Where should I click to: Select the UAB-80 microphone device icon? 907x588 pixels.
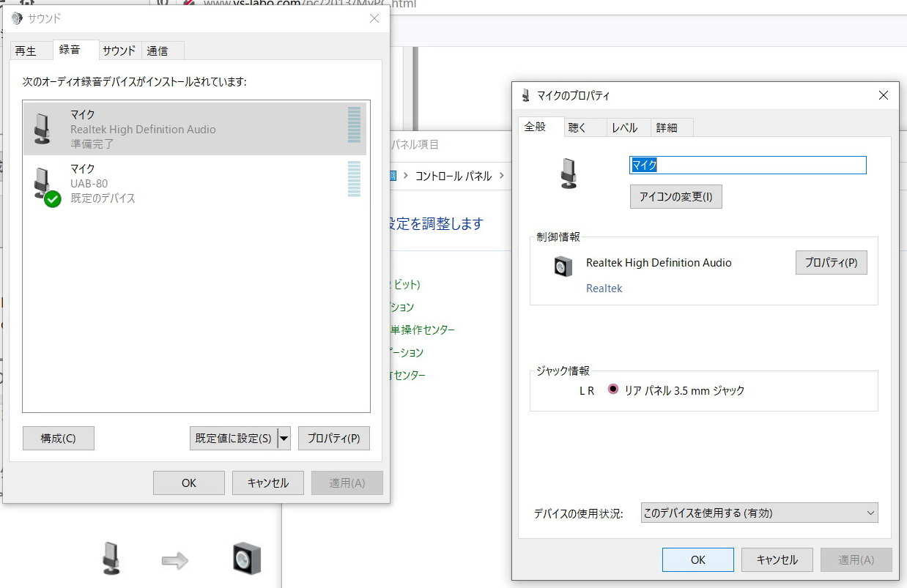click(x=42, y=183)
